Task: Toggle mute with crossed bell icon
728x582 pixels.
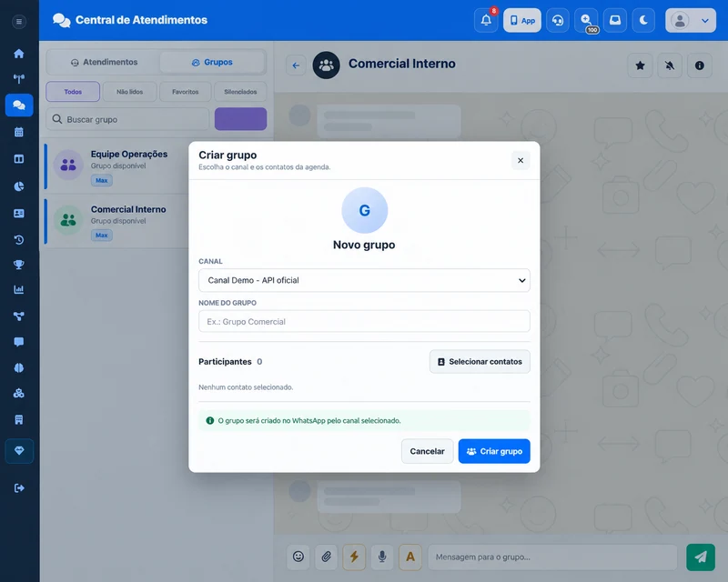Action: coord(670,65)
